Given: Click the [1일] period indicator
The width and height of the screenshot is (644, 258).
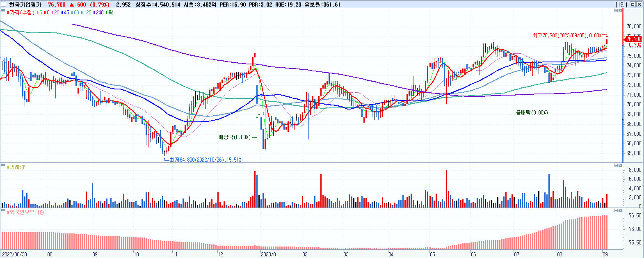Looking at the screenshot, I should [x=621, y=5].
